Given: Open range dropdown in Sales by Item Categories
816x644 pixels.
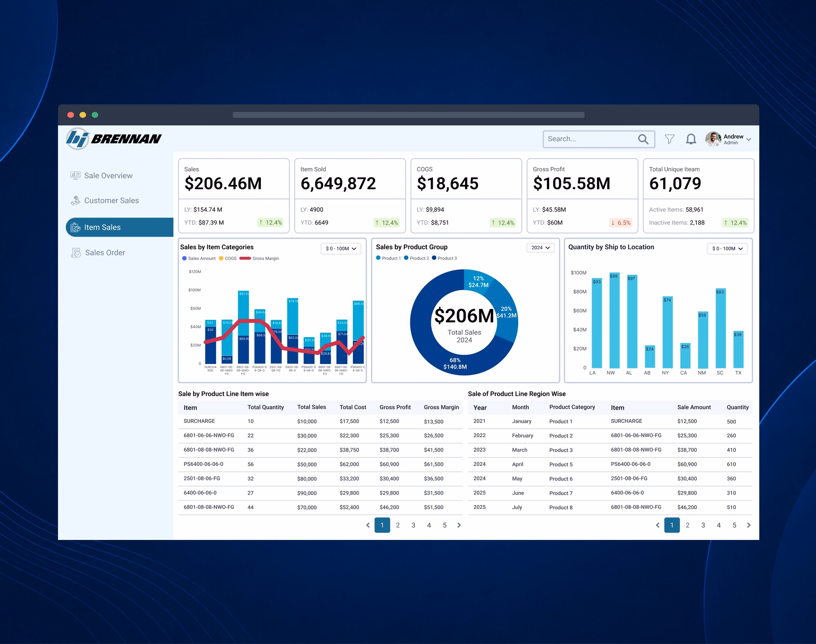Looking at the screenshot, I should tap(341, 249).
